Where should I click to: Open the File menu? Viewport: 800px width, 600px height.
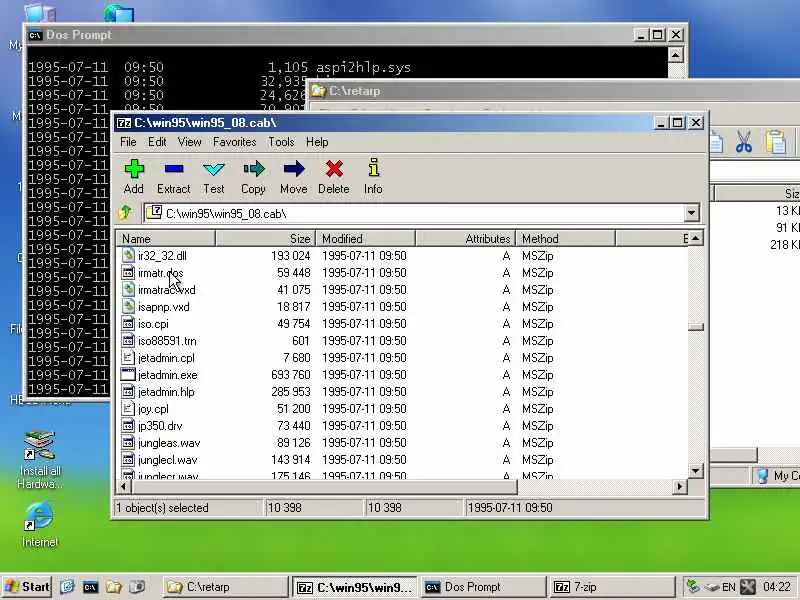click(128, 142)
